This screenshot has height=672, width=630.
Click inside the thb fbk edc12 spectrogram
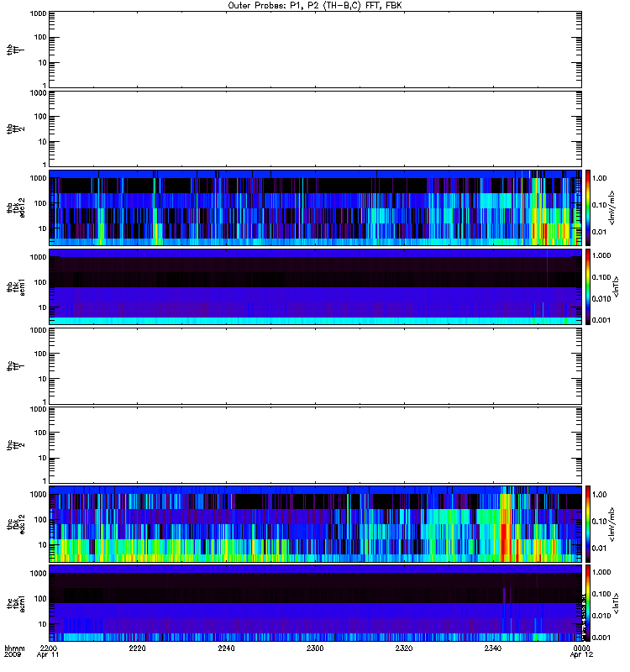pyautogui.click(x=315, y=207)
